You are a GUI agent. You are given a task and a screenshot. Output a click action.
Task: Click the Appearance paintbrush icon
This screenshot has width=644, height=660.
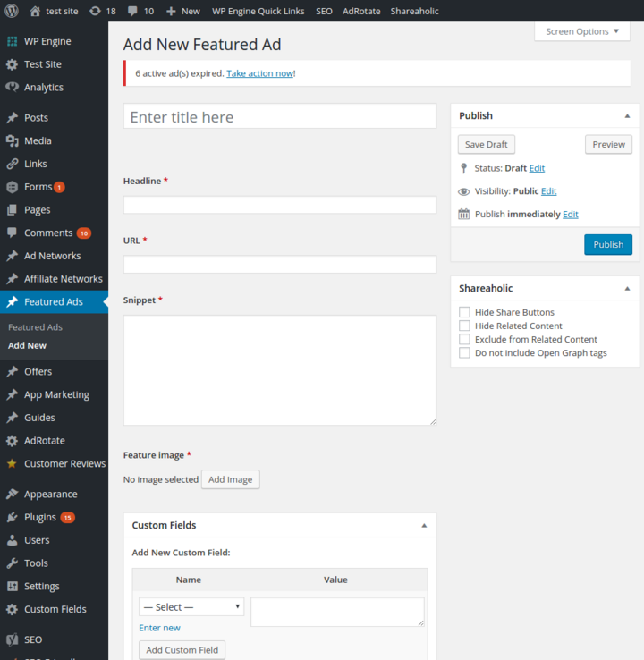pos(12,495)
